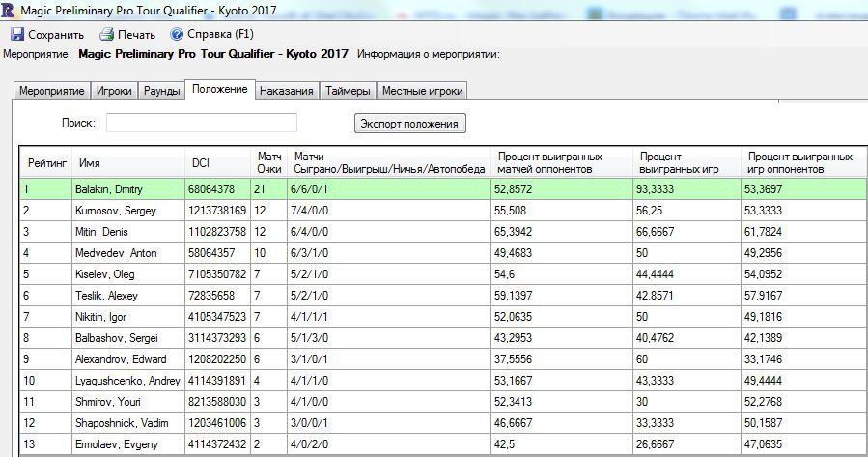The height and width of the screenshot is (457, 868).
Task: Click DCI number 8213588030
Action: (x=217, y=402)
